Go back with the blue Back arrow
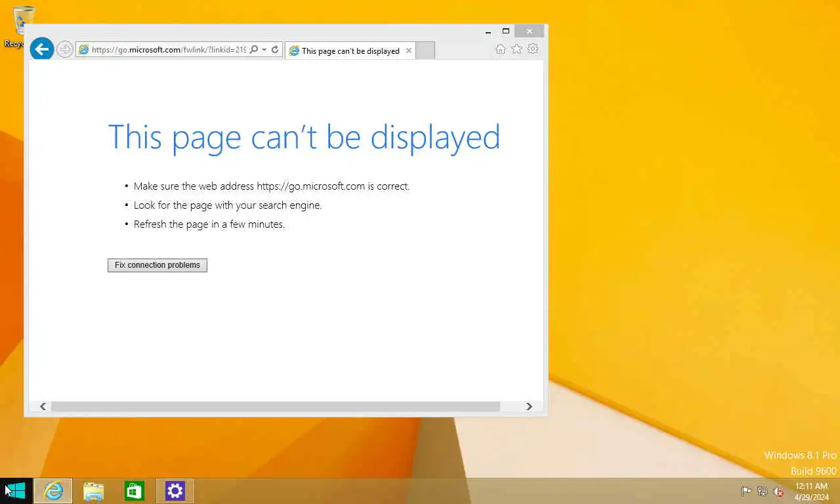The height and width of the screenshot is (504, 840). [x=42, y=49]
